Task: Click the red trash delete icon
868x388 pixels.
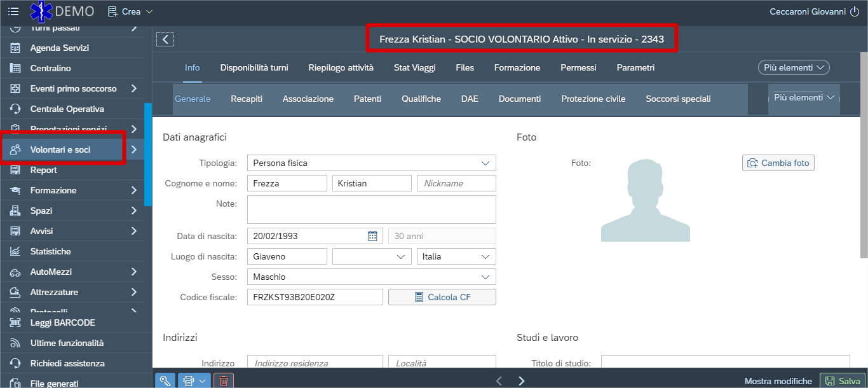Action: pyautogui.click(x=224, y=380)
